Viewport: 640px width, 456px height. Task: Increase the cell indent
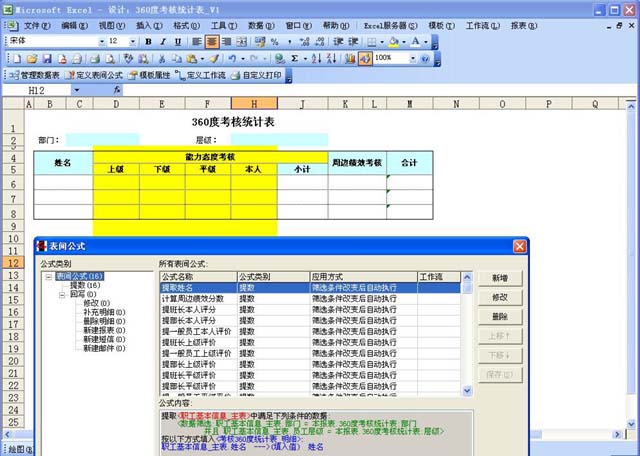(x=353, y=41)
